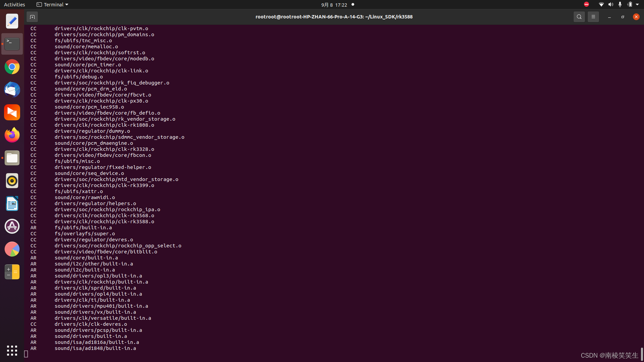Open the terminal hamburger menu

pyautogui.click(x=593, y=17)
